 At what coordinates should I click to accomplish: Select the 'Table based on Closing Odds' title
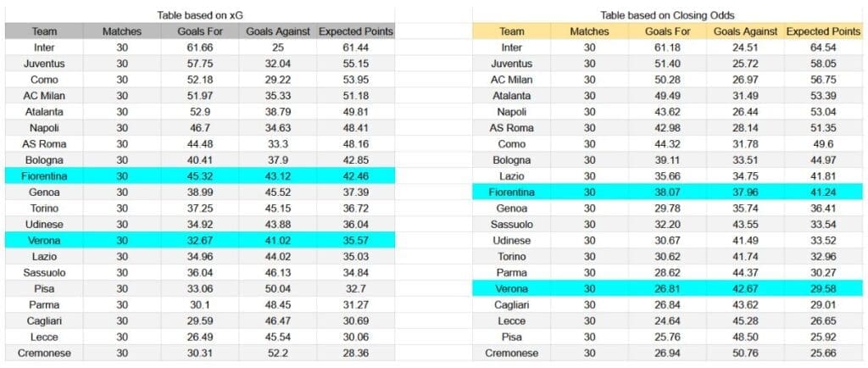[667, 15]
